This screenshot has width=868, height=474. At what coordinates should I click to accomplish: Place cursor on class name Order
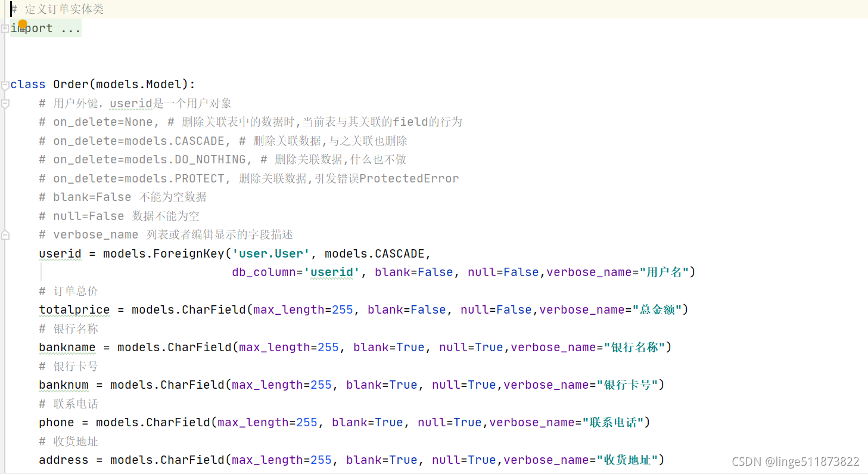[71, 84]
